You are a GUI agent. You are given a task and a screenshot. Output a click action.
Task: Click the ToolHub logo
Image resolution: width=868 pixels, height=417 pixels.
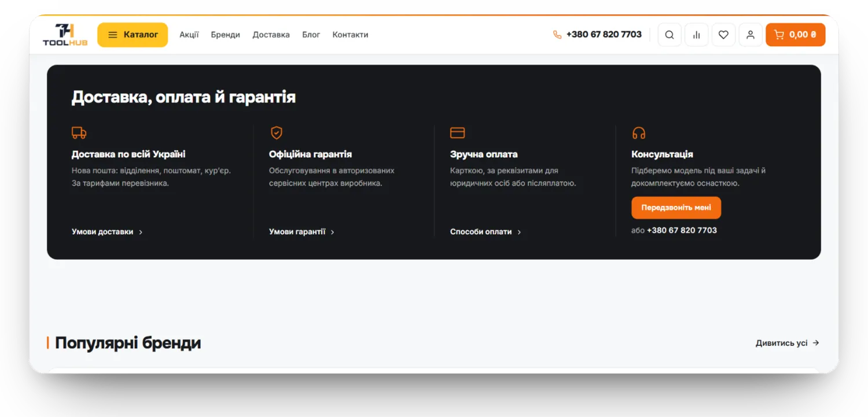[x=65, y=35]
